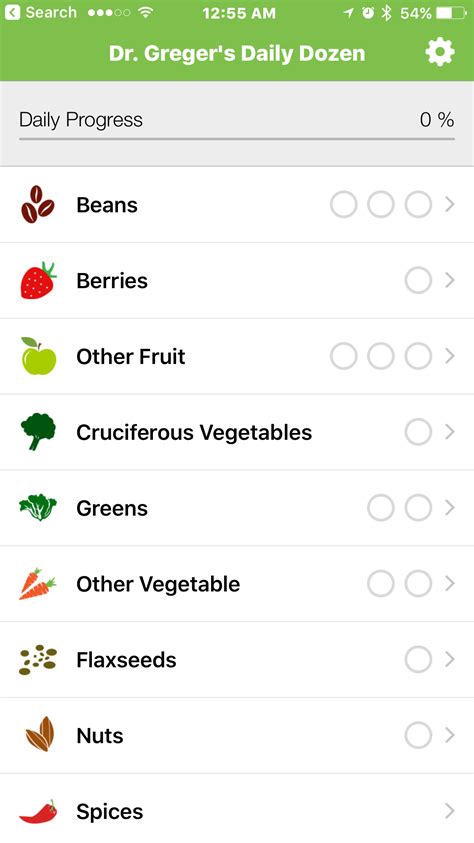Tap the green apple Other Fruit icon
474x843 pixels.
tap(38, 356)
